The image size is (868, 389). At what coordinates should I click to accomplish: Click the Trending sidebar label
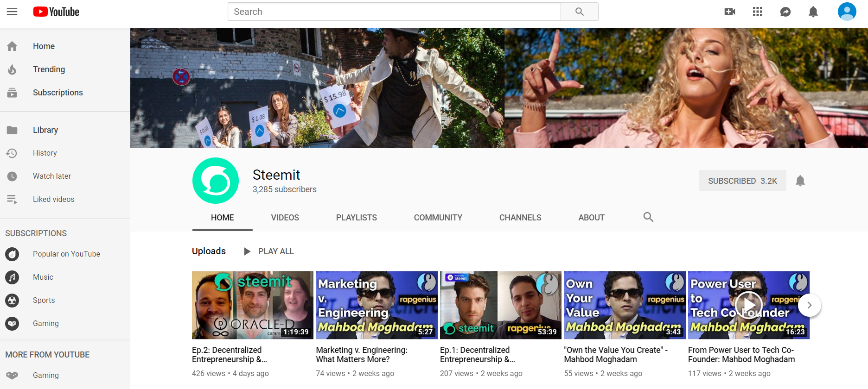coord(49,69)
